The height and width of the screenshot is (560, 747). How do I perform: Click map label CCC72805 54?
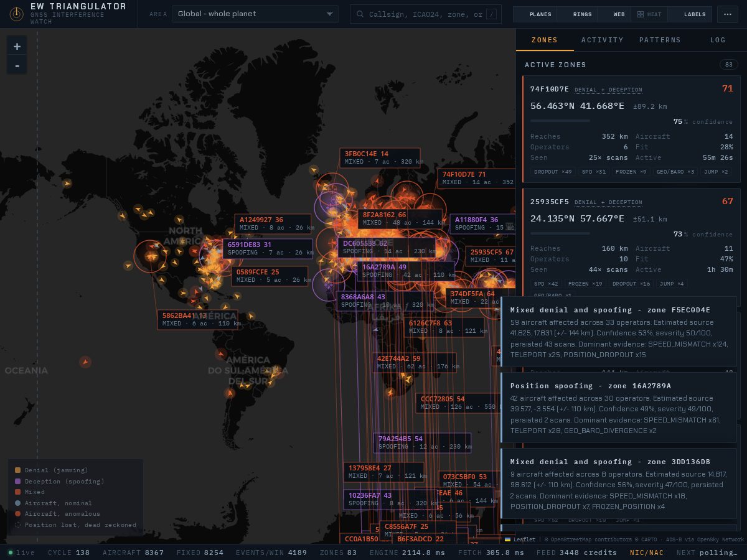click(458, 403)
